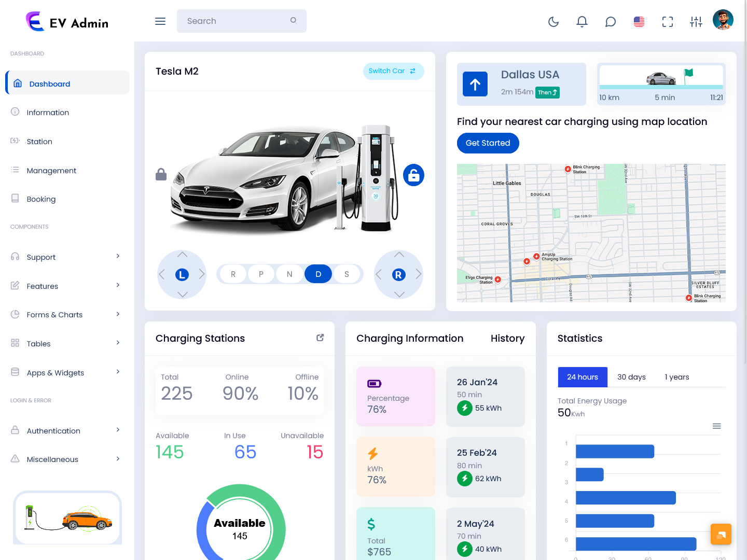The width and height of the screenshot is (747, 560).
Task: Expand the Features menu
Action: coord(67,286)
